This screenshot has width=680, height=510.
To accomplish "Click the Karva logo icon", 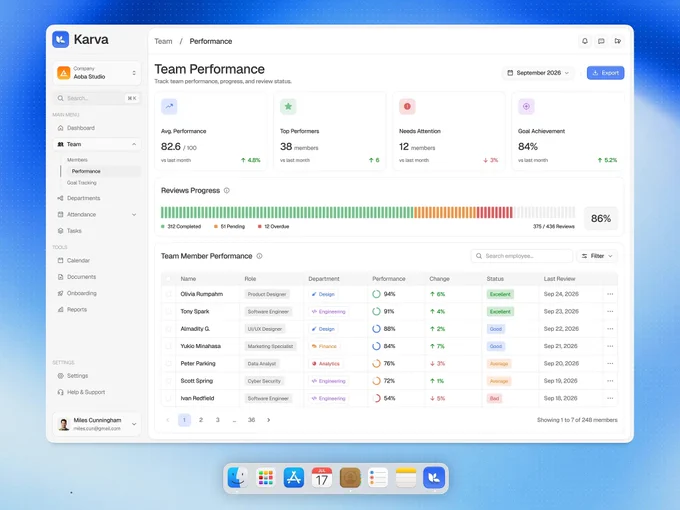I will pos(61,39).
